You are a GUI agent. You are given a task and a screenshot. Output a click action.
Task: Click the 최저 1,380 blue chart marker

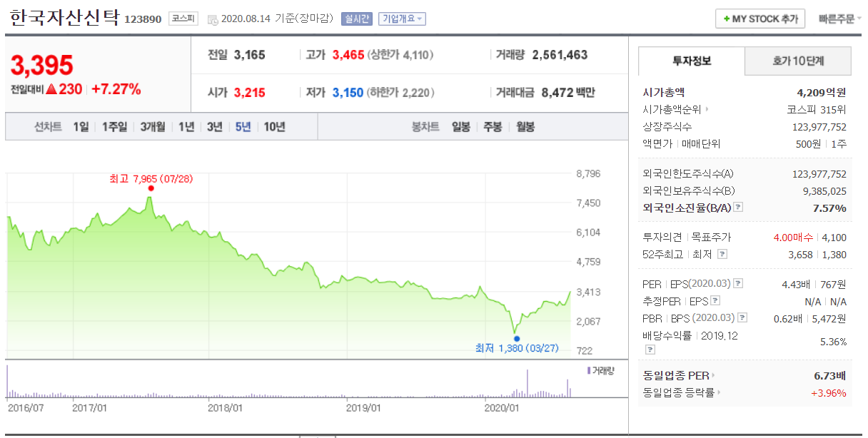tap(516, 339)
